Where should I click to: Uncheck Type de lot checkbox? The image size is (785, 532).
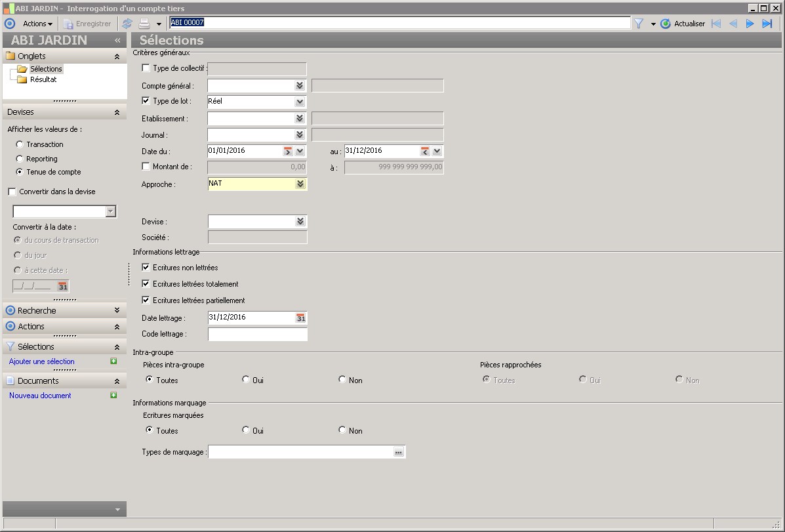pyautogui.click(x=146, y=100)
